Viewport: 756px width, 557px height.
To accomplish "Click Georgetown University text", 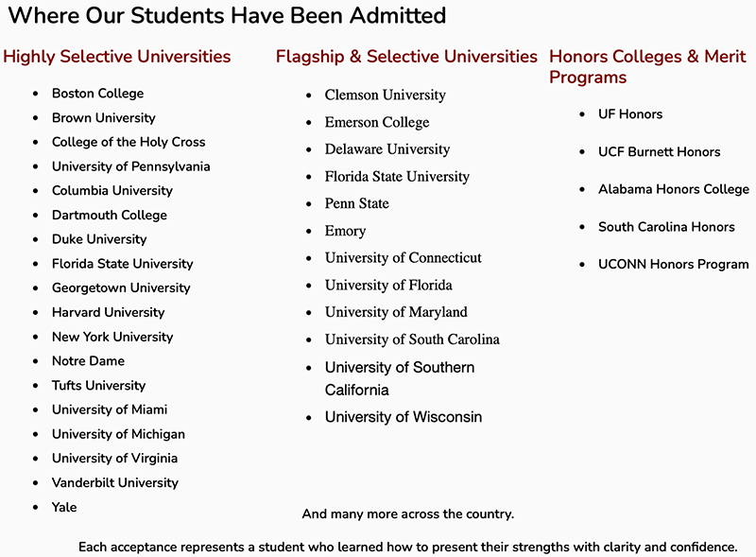I will (121, 287).
